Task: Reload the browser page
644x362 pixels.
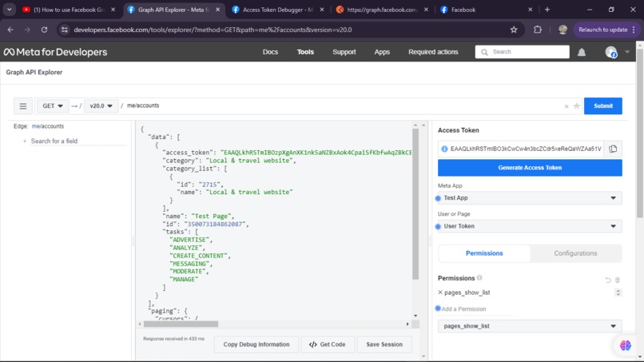Action: click(45, 30)
